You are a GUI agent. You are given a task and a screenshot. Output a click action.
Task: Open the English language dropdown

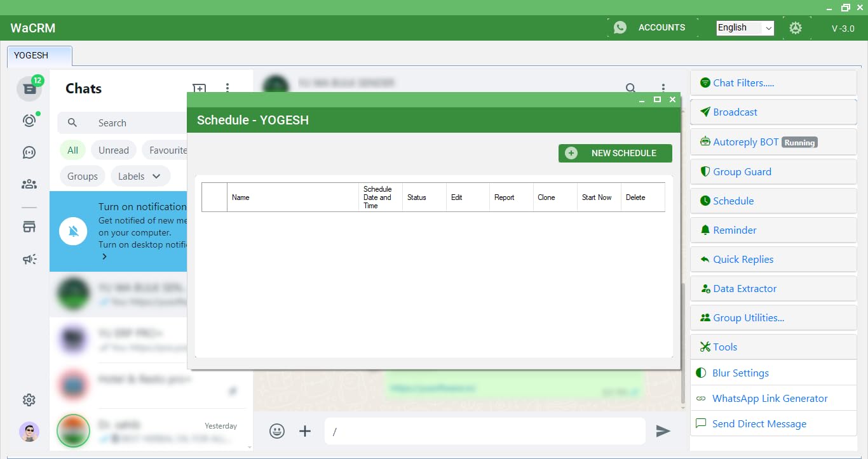pyautogui.click(x=745, y=27)
